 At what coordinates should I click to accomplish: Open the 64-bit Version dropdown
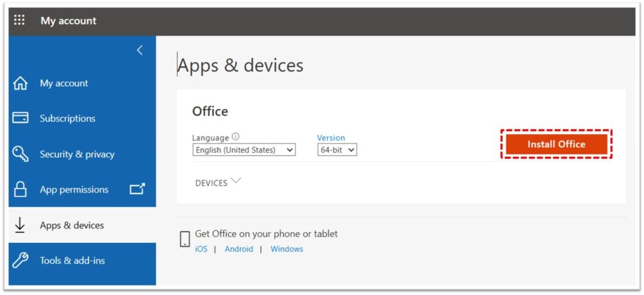click(337, 150)
